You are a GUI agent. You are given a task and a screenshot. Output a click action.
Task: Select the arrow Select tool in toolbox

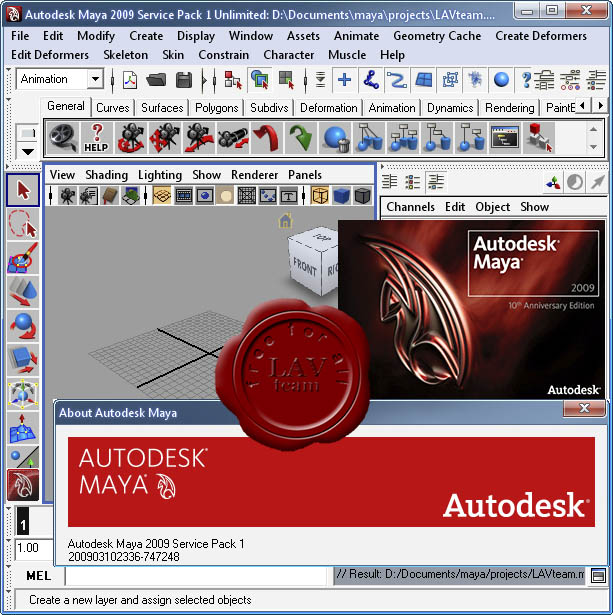pos(23,190)
